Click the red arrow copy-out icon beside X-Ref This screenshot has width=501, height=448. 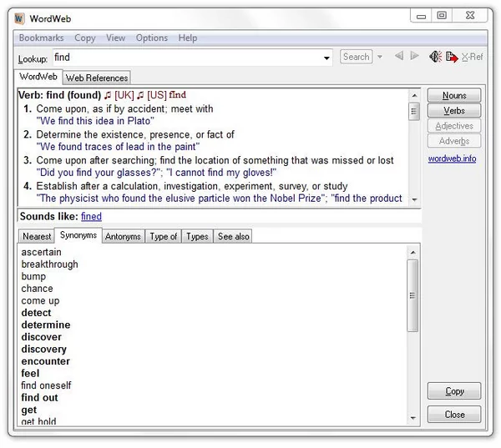pyautogui.click(x=452, y=57)
